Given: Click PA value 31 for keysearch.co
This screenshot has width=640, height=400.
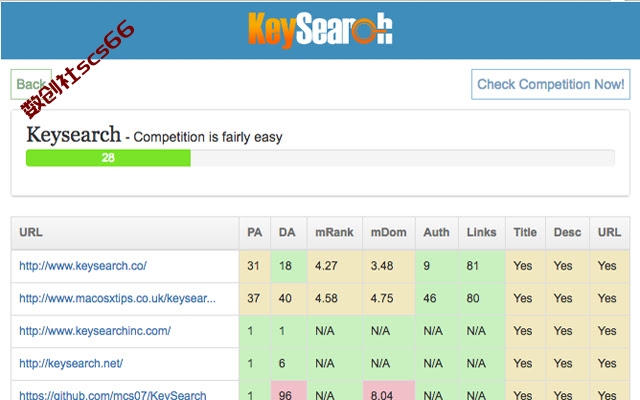Looking at the screenshot, I should (253, 266).
